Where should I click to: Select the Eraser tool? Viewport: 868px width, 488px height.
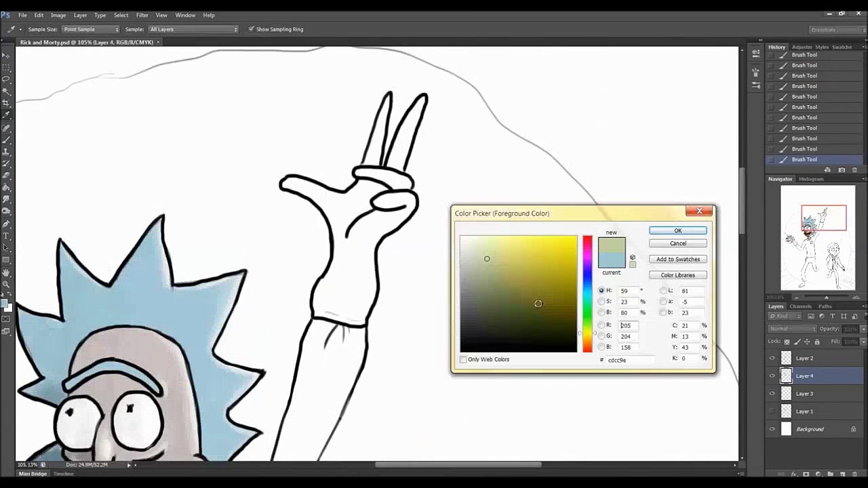tap(6, 176)
